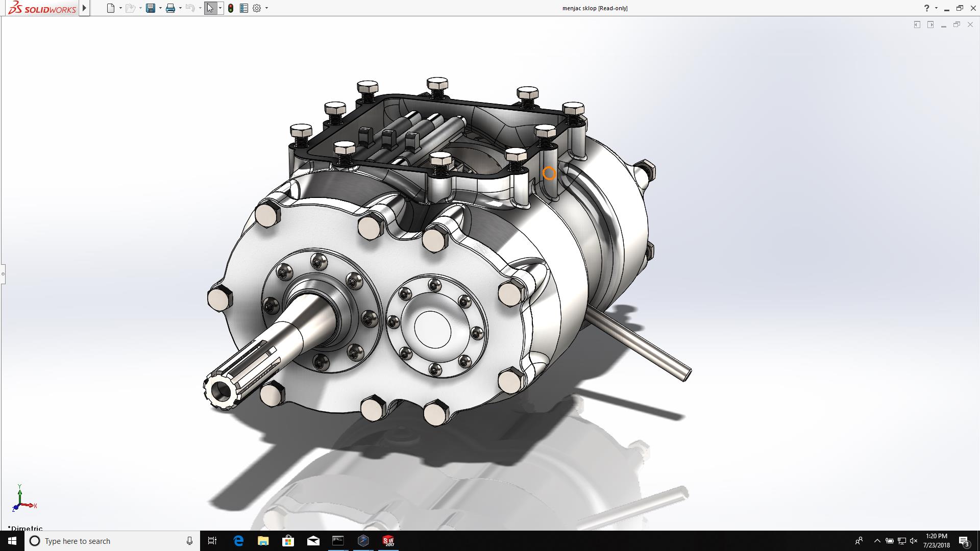This screenshot has width=980, height=551.
Task: Open the Help dropdown arrow
Action: (936, 8)
